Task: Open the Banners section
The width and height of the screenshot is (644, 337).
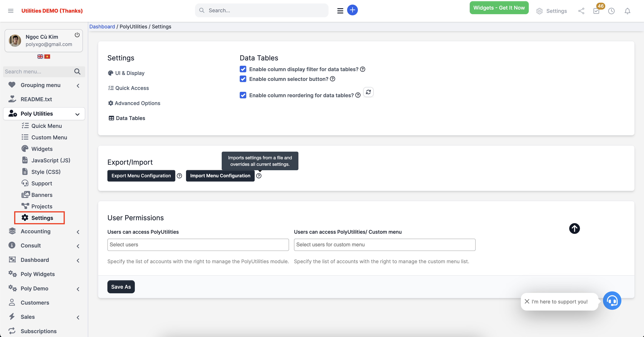Action: [42, 195]
